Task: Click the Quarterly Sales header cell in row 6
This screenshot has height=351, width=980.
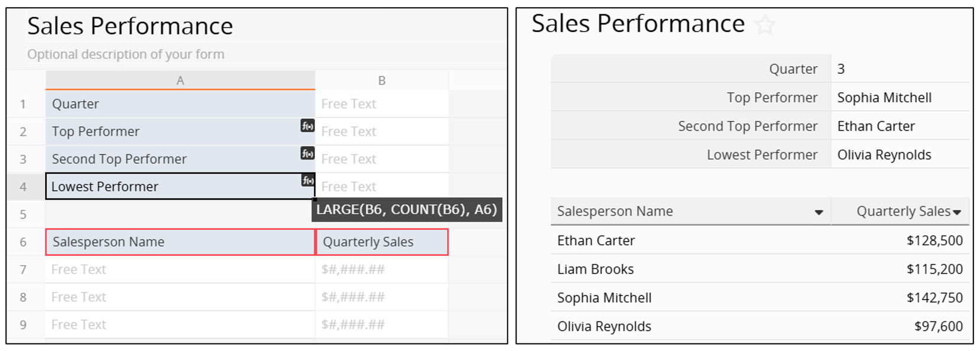Action: pos(382,242)
